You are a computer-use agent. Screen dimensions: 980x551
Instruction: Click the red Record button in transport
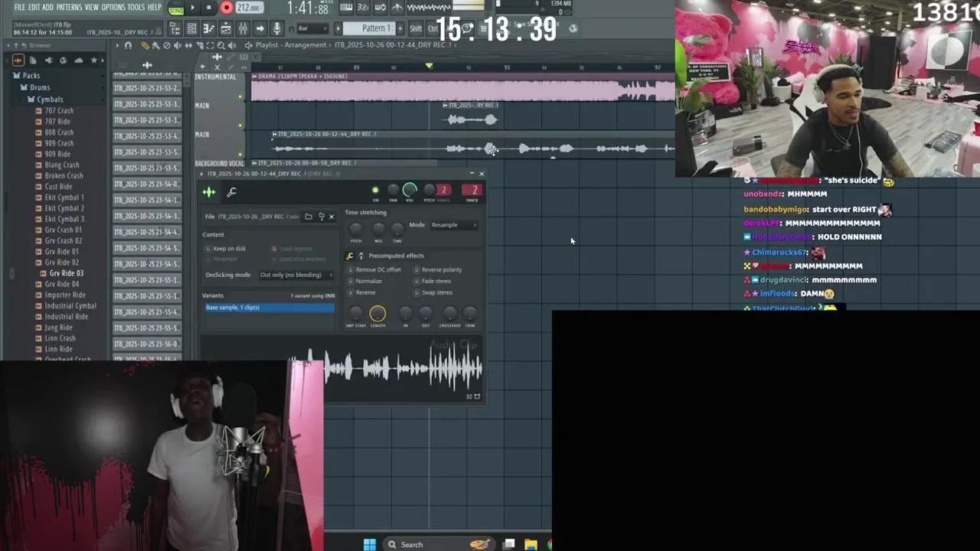pyautogui.click(x=227, y=8)
